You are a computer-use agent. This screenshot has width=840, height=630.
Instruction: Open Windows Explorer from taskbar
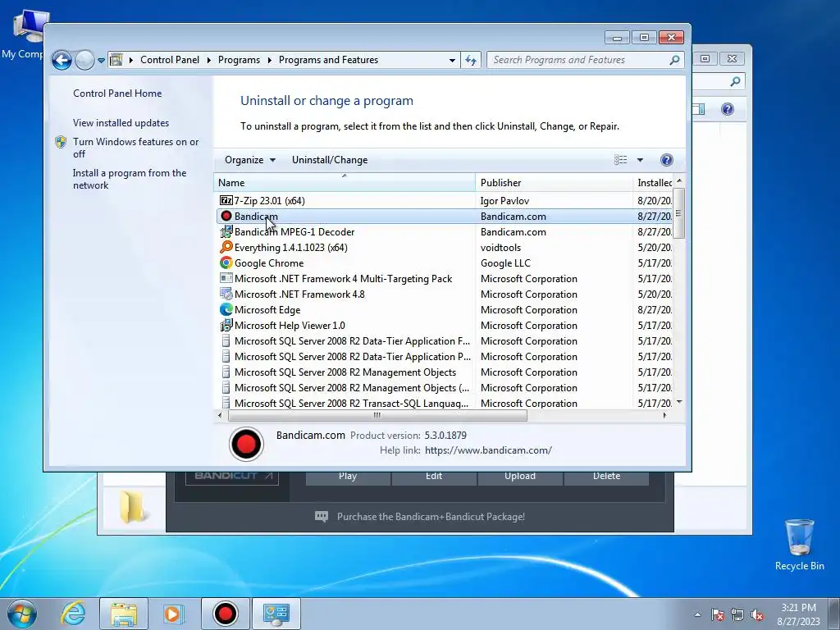pos(124,614)
